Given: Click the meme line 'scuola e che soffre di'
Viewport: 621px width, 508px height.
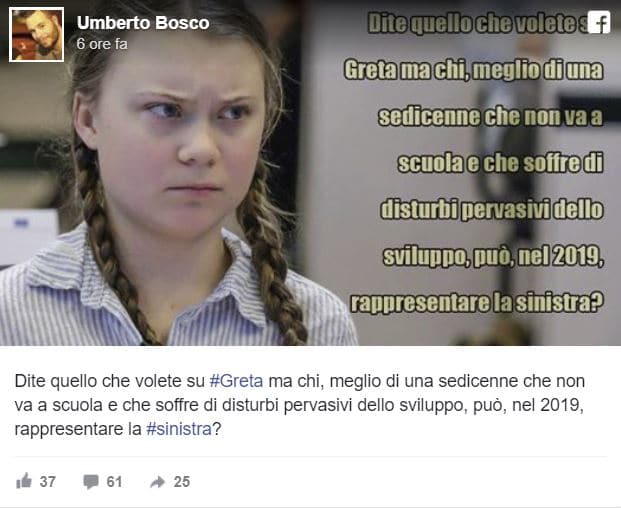Looking at the screenshot, I should click(x=501, y=164).
